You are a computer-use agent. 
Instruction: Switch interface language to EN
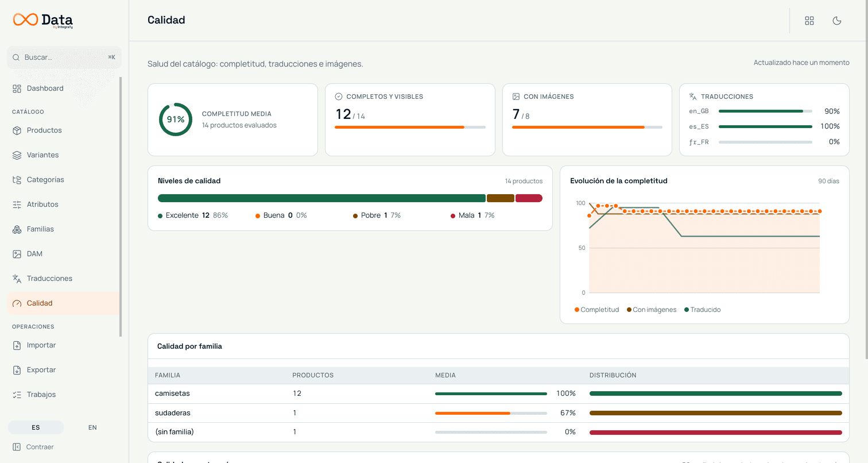pos(92,427)
